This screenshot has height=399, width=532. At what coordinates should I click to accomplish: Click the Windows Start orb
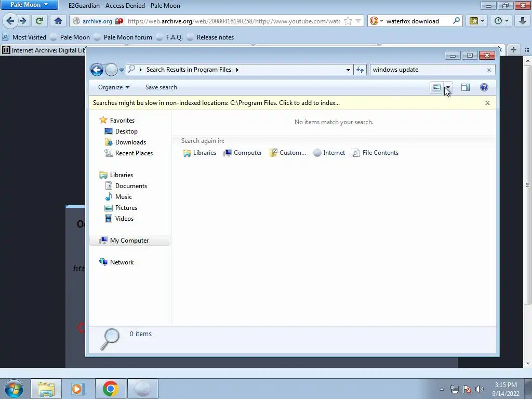[14, 389]
